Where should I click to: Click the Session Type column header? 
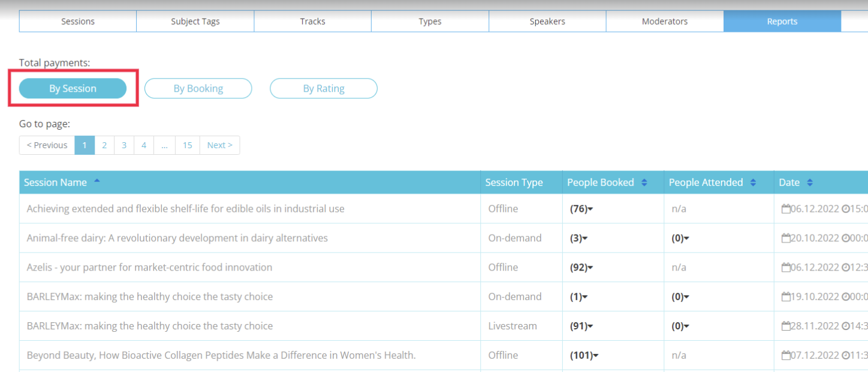coord(514,182)
